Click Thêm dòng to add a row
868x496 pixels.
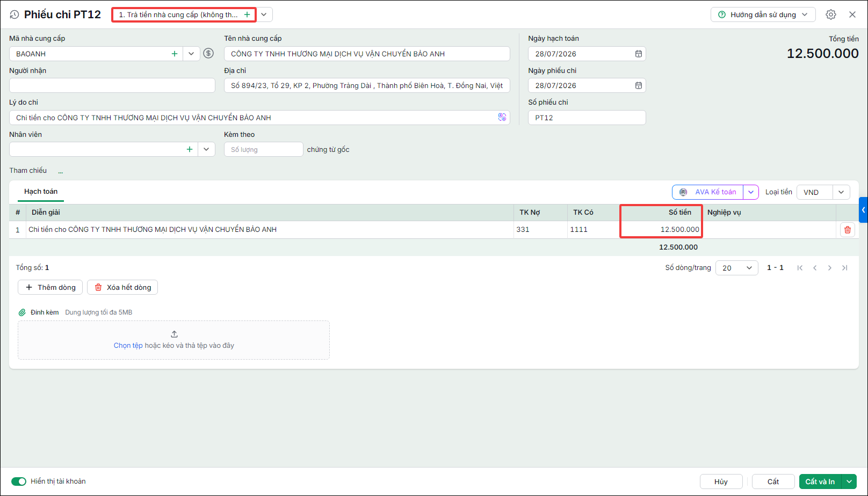point(50,287)
